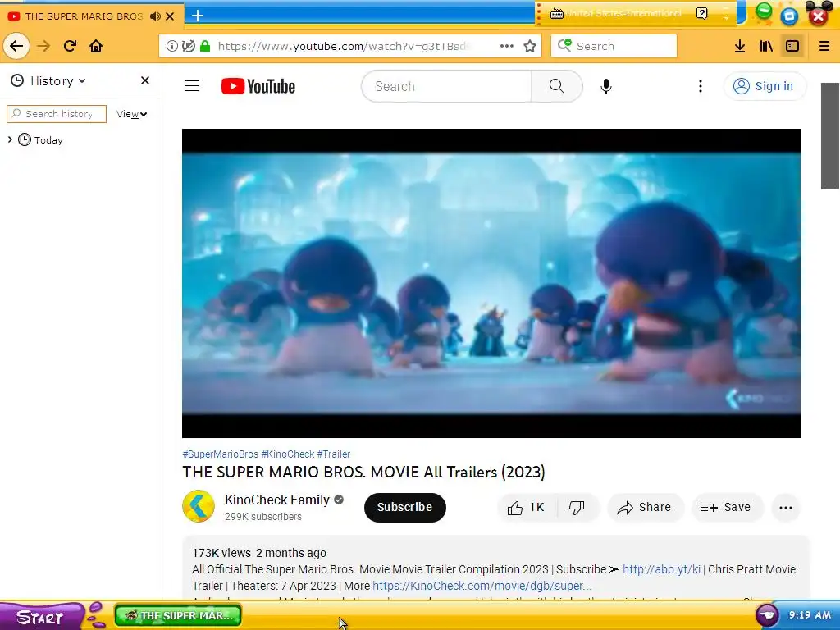Viewport: 840px width, 630px height.
Task: Click the browser address bar URL
Action: (x=342, y=46)
